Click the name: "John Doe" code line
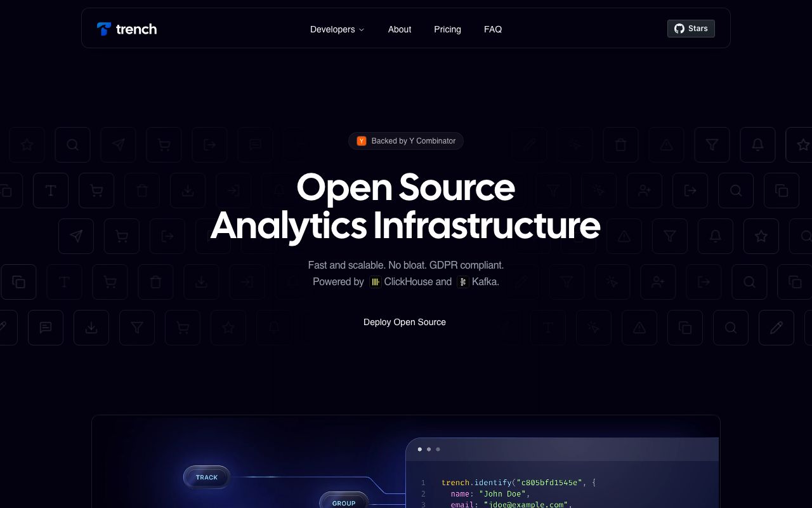Image resolution: width=812 pixels, height=508 pixels. pyautogui.click(x=490, y=493)
